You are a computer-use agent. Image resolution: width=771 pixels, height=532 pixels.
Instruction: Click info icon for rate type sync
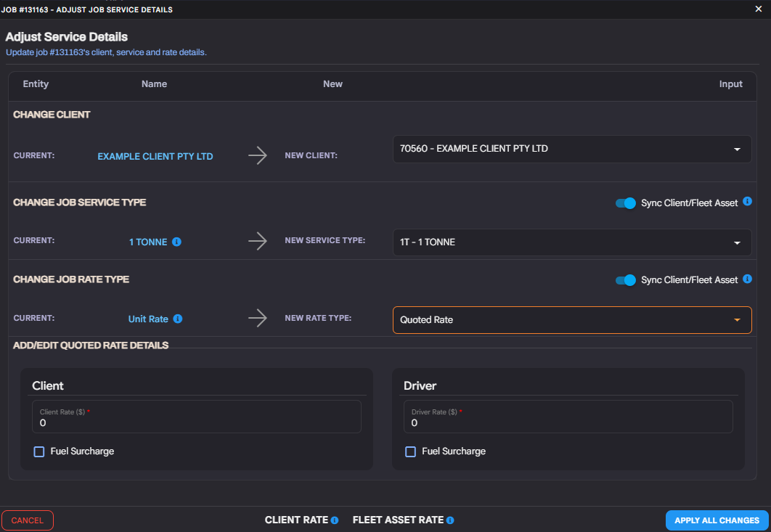[x=747, y=279]
